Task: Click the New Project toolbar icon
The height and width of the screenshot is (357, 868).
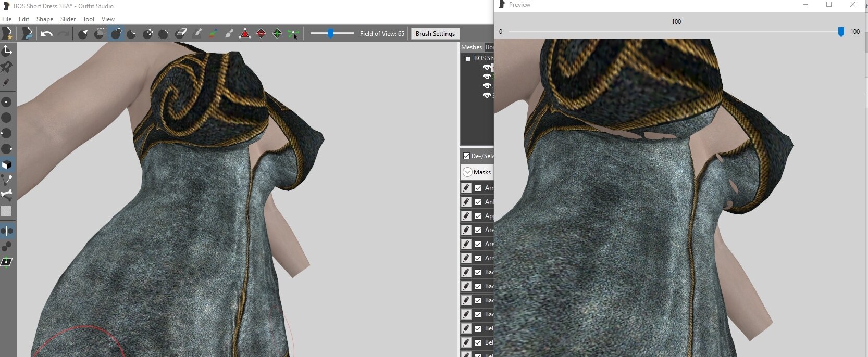Action: click(x=7, y=33)
